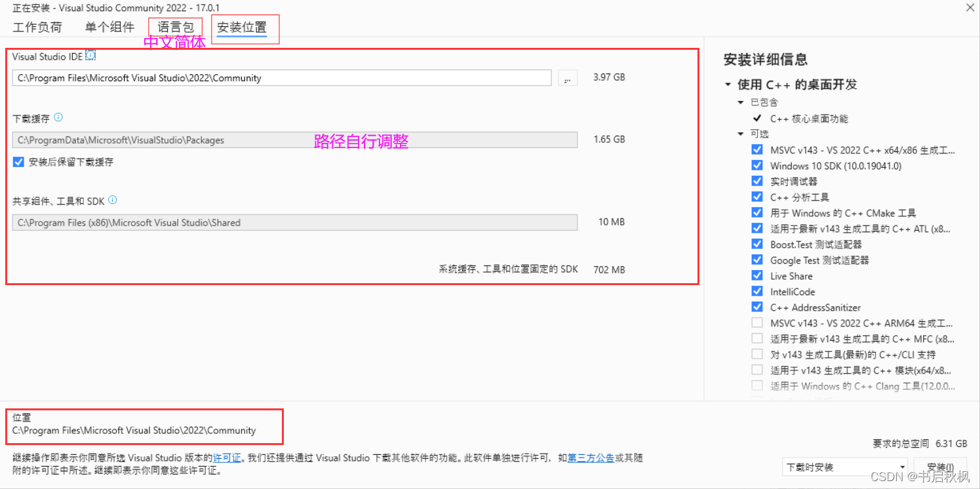Collapse the 可选 group
Viewport: 980px width, 489px height.
coord(741,134)
